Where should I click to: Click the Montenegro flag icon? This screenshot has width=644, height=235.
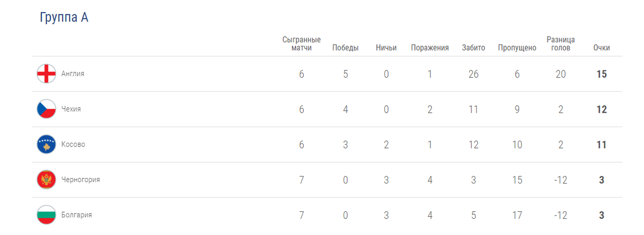click(46, 180)
